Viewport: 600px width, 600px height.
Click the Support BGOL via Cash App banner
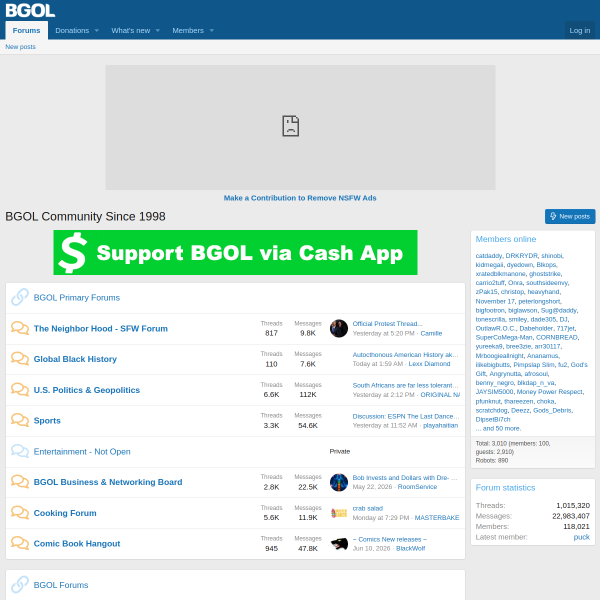tap(235, 253)
